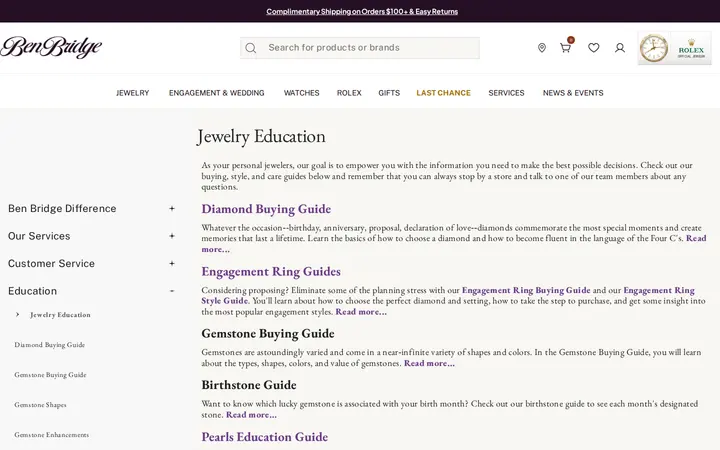Open the complimentary shipping banner link
Viewport: 720px width, 450px height.
click(x=362, y=11)
